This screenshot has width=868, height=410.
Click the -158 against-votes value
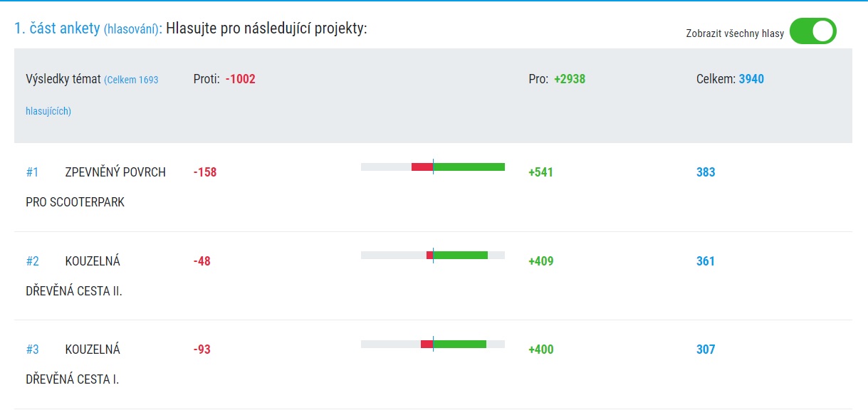coord(205,172)
